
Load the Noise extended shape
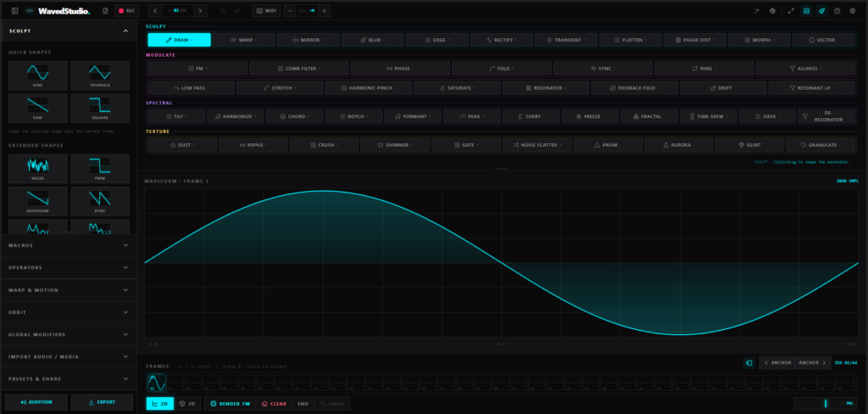click(38, 169)
